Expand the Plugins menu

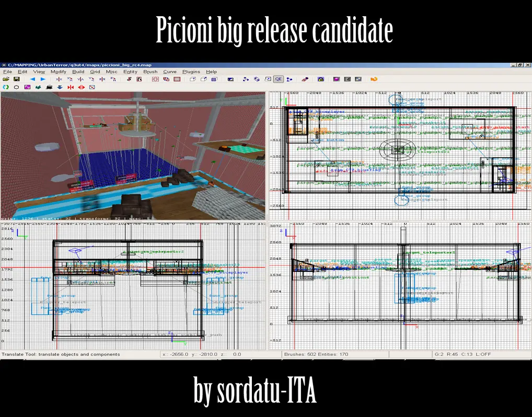pyautogui.click(x=191, y=72)
